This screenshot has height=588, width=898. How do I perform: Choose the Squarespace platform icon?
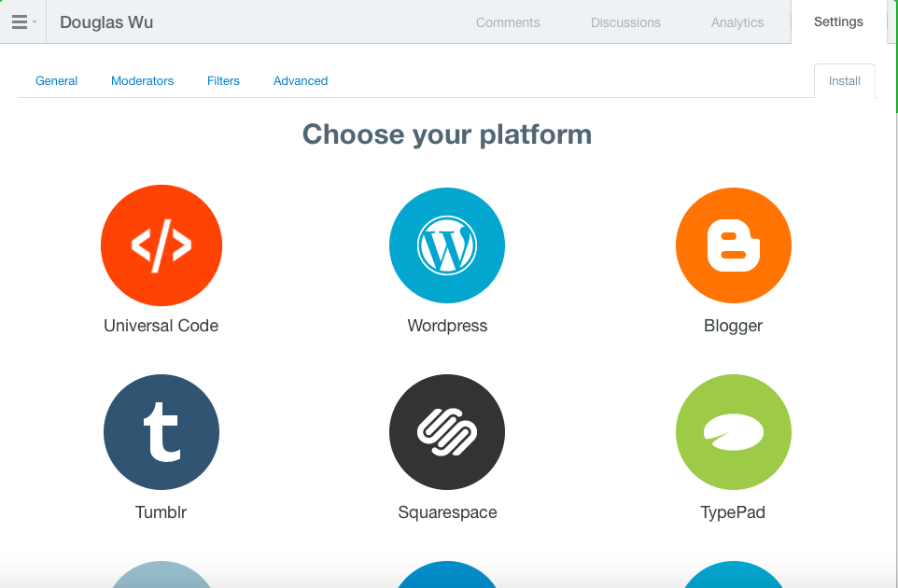point(447,432)
